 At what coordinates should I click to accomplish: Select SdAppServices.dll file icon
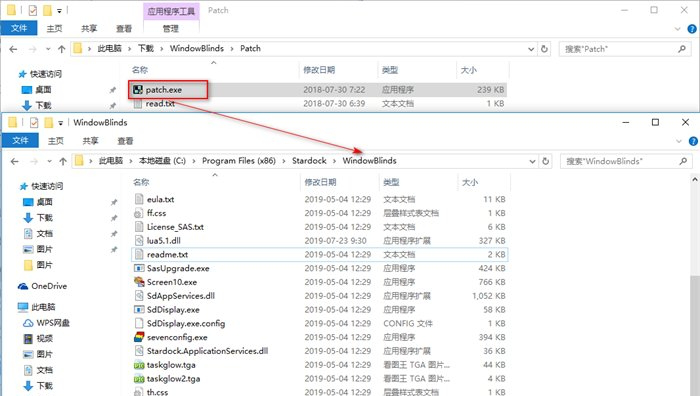click(x=139, y=296)
